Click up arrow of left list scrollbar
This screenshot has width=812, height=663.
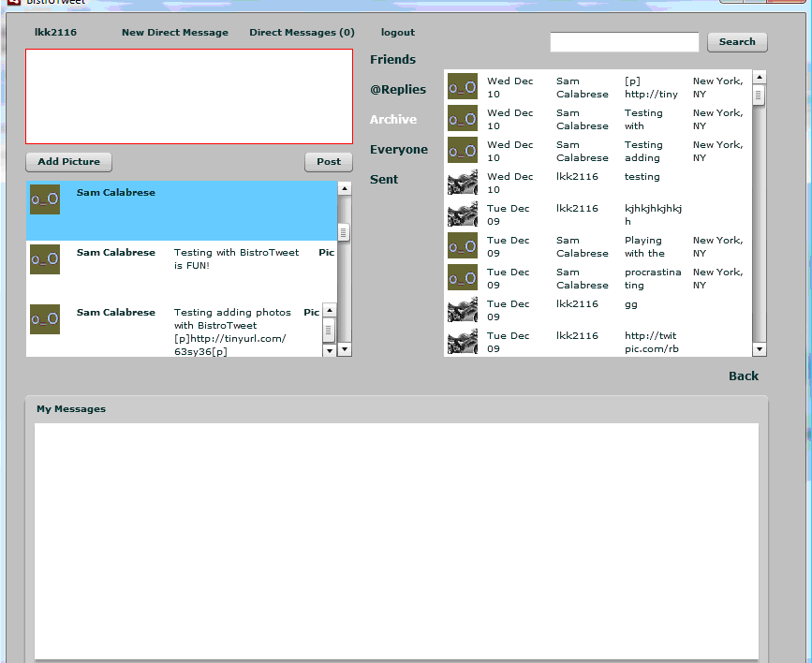(x=345, y=188)
